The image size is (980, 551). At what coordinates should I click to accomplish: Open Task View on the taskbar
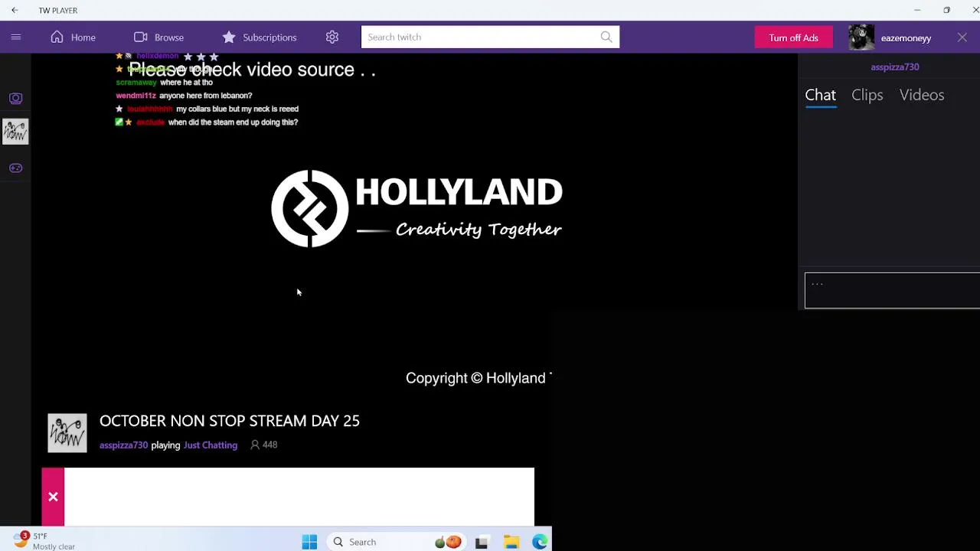coord(482,543)
